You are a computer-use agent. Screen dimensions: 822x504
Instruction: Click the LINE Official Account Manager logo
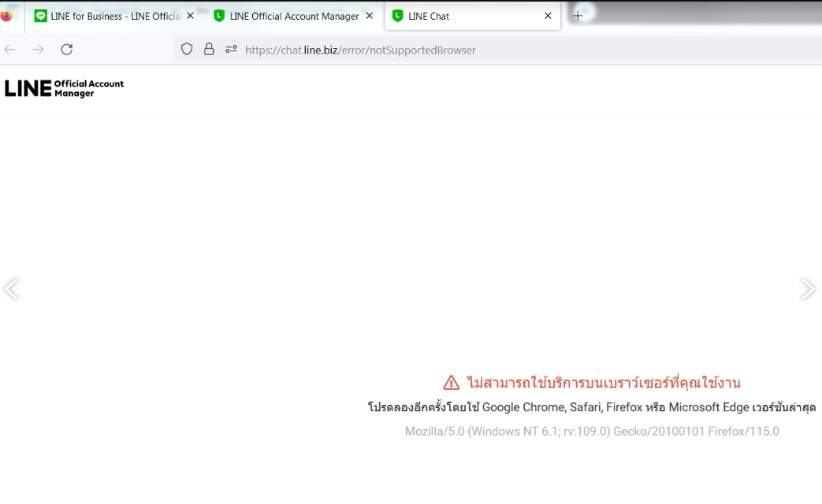(x=65, y=88)
